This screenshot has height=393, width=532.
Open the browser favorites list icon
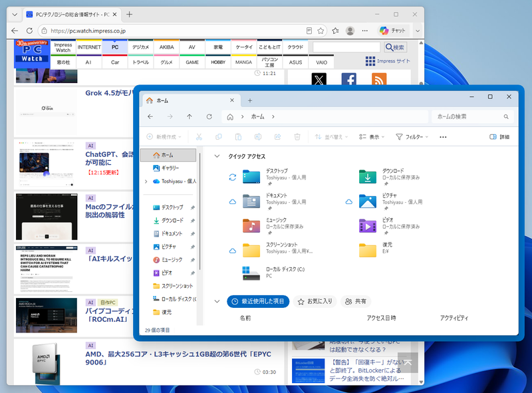tap(336, 31)
